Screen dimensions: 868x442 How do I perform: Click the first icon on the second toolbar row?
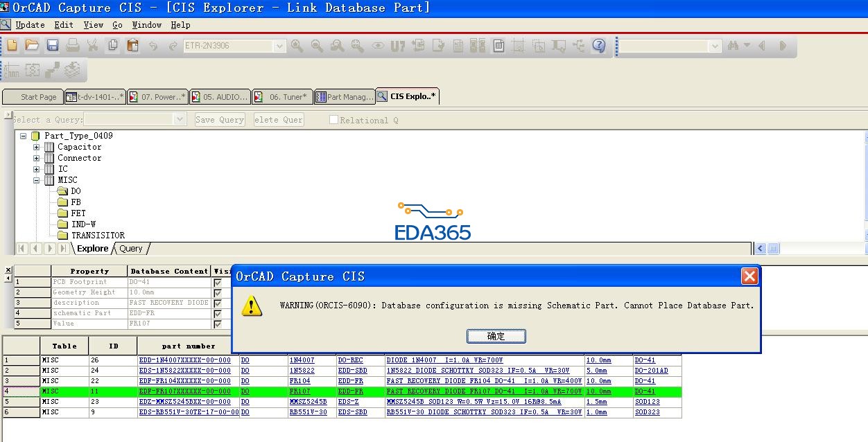click(12, 70)
